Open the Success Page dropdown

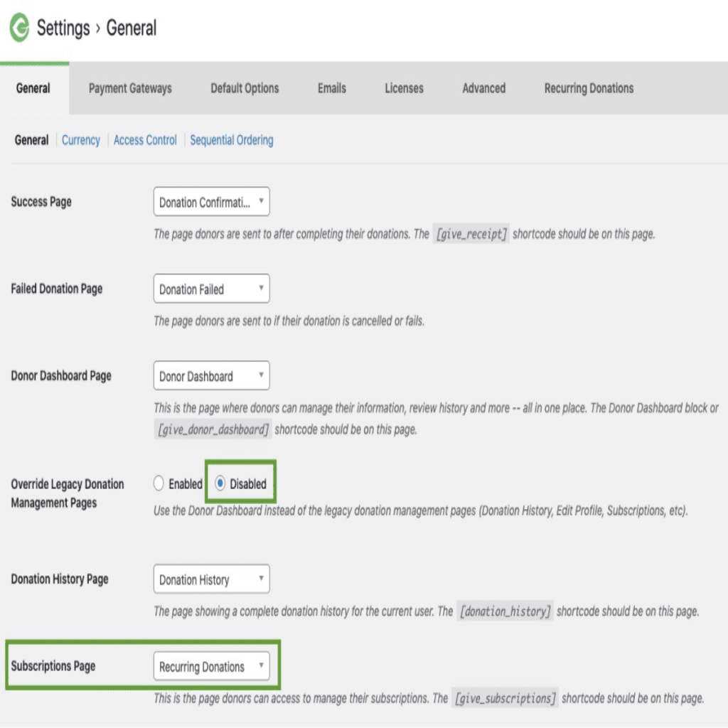[211, 201]
